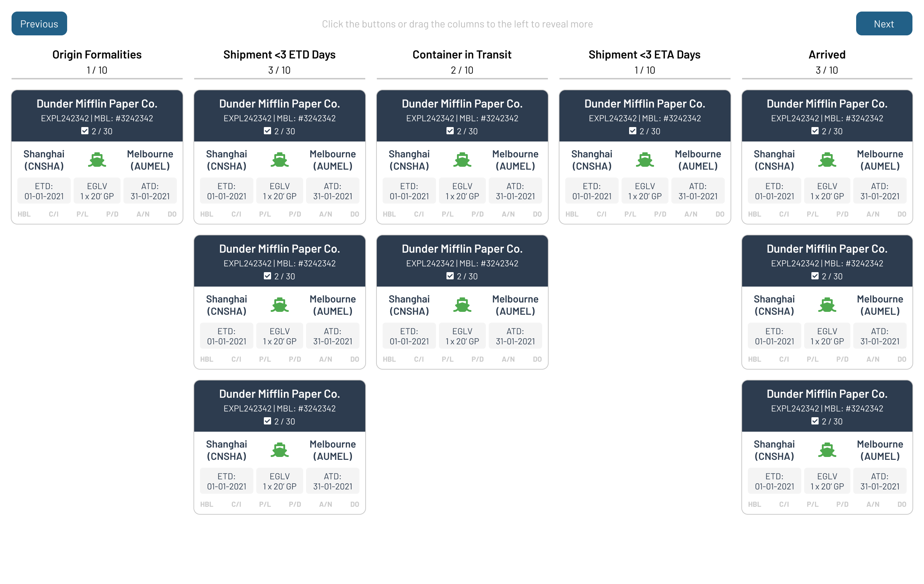Open Dunder Mifflin title in third Shipment <3 ETD card
Screen dimensions: 924x584
point(280,394)
